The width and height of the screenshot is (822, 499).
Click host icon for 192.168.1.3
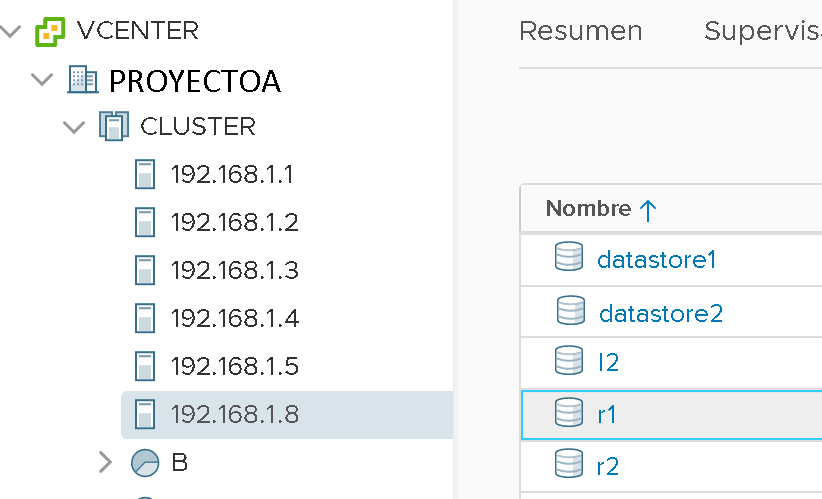[145, 270]
